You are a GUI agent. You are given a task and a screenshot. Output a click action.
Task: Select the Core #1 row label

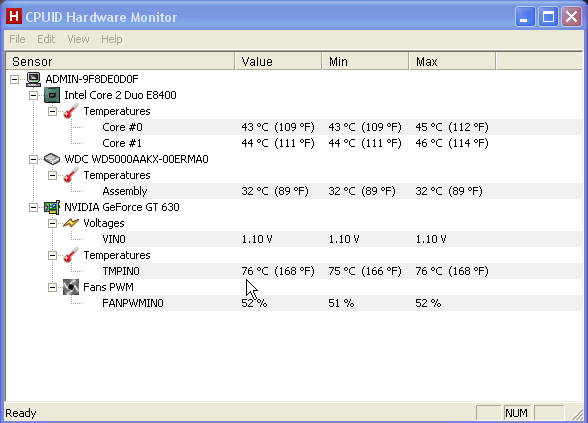tap(122, 143)
